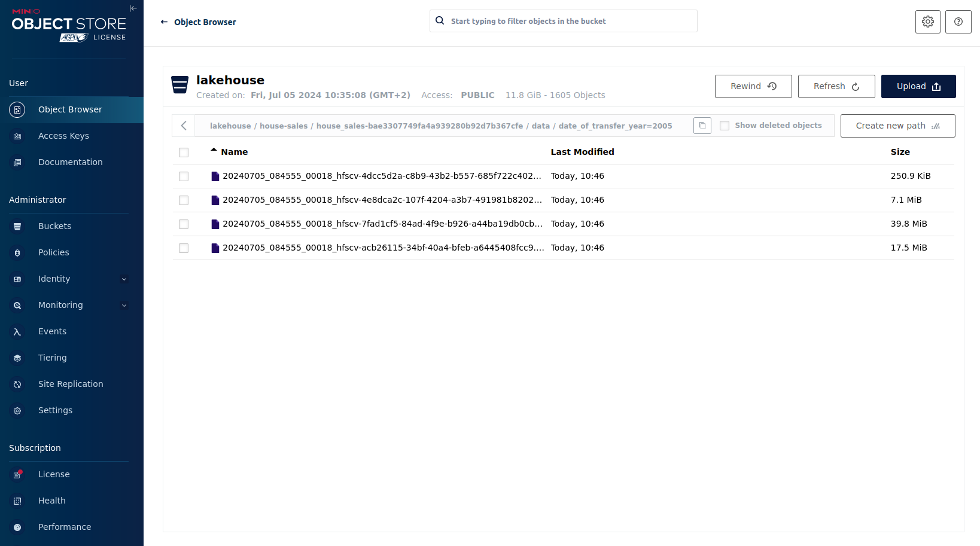980x546 pixels.
Task: Click the help question mark icon
Action: coord(958,22)
